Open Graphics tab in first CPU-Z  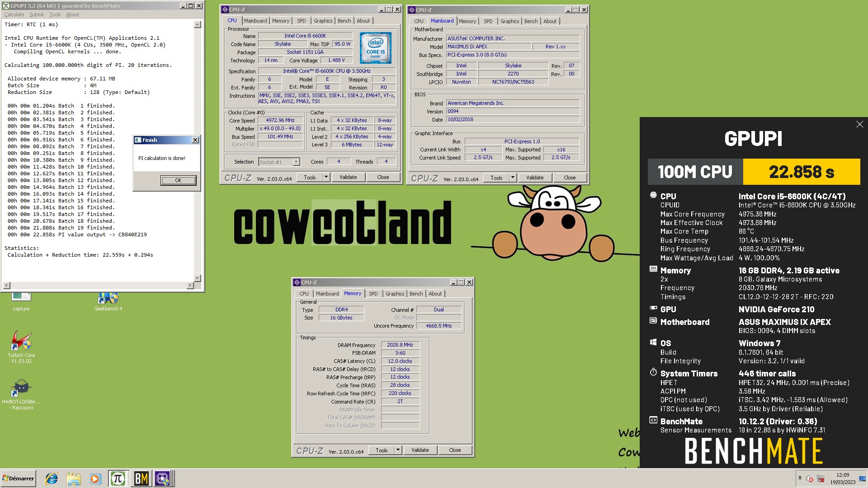click(323, 21)
